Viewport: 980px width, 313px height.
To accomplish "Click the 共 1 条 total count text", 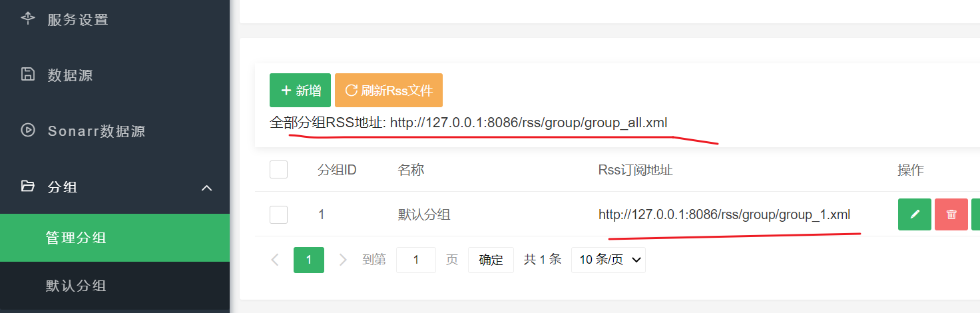I will click(543, 260).
